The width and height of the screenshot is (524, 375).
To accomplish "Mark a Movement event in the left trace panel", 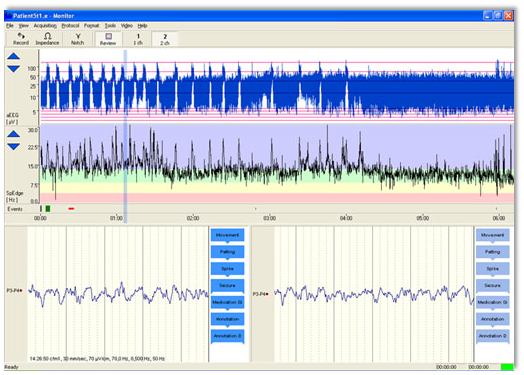I will pos(227,235).
